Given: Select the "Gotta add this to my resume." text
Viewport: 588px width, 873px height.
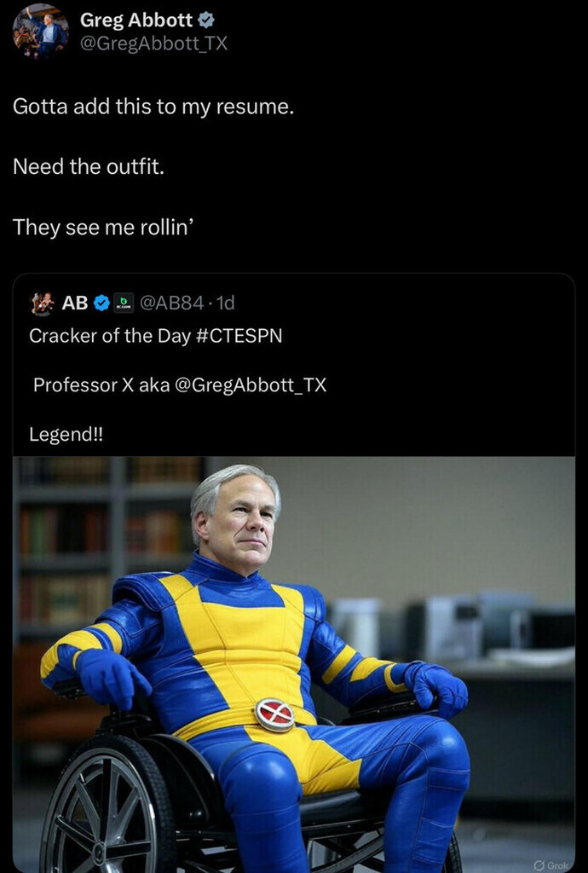Looking at the screenshot, I should tap(153, 107).
